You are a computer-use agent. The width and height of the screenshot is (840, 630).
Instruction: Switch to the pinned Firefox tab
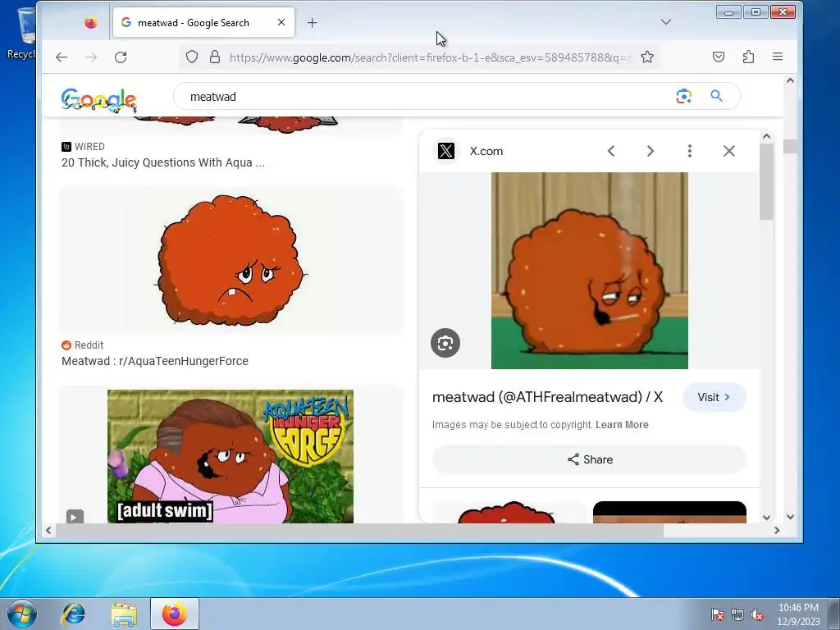tap(91, 22)
